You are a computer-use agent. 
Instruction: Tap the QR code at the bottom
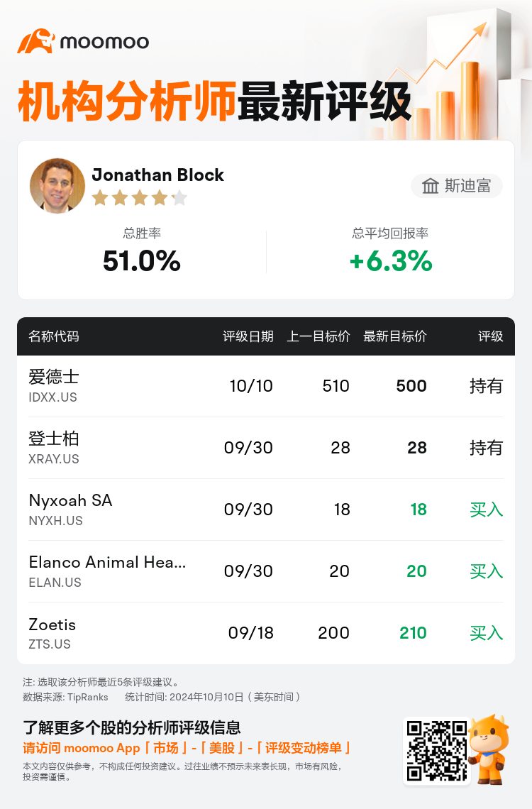click(437, 751)
